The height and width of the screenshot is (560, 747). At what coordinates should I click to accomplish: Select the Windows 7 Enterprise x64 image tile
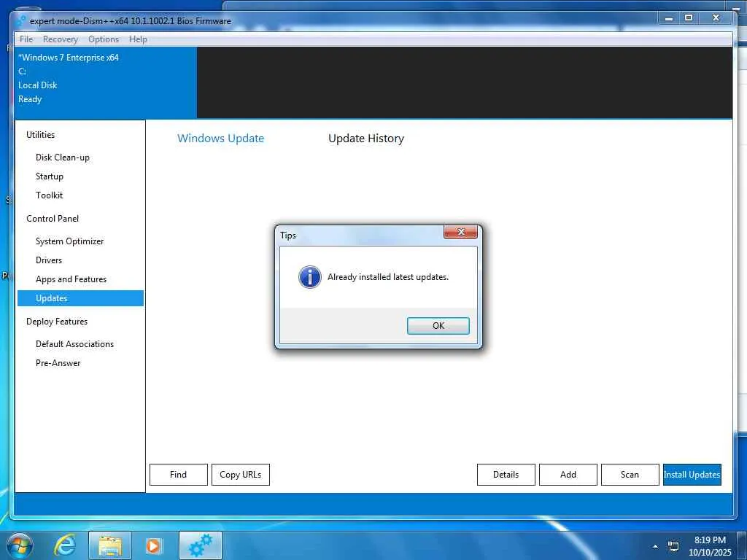coord(105,82)
